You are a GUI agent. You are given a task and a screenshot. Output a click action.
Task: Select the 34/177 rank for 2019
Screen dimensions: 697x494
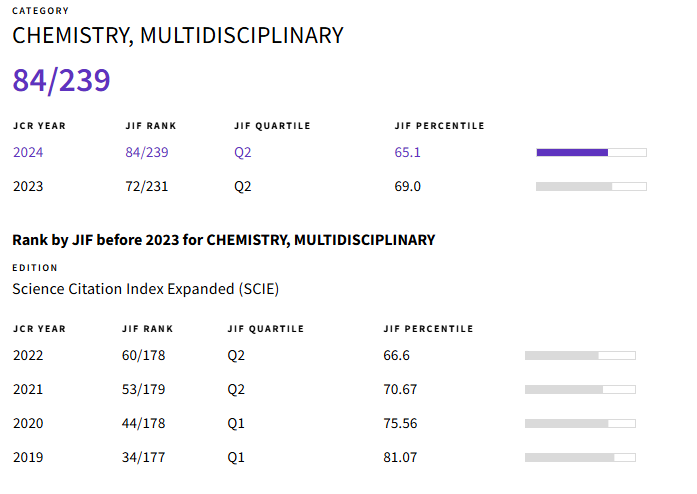pos(143,457)
